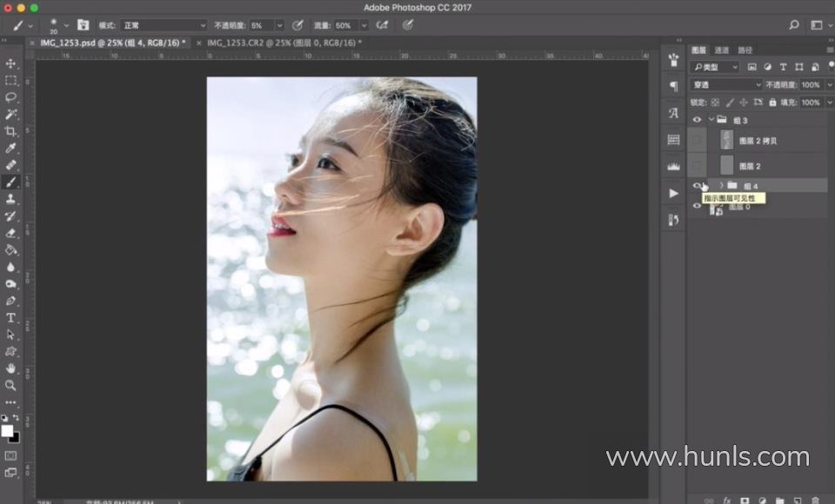Select the Eyedropper tool
Screen dimensions: 835x504
click(x=10, y=148)
